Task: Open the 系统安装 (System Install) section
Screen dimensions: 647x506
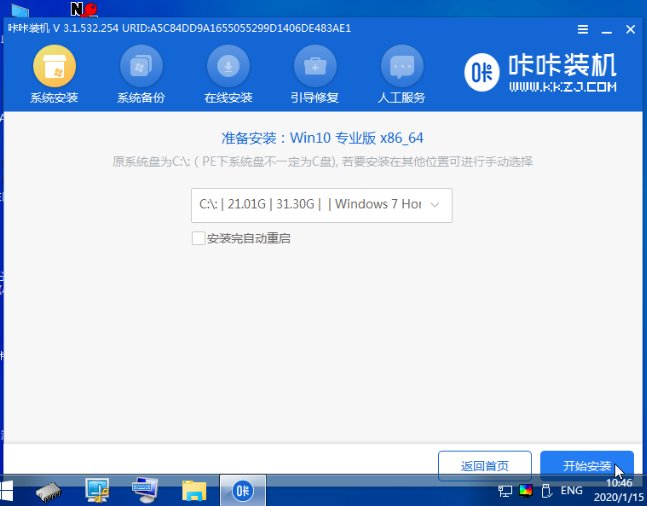Action: [x=54, y=76]
